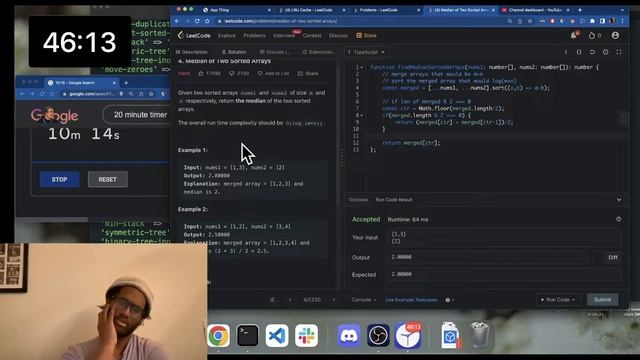Image resolution: width=640 pixels, height=360 pixels.
Task: Go back in the LeetCode Chrome window
Action: coord(177,21)
